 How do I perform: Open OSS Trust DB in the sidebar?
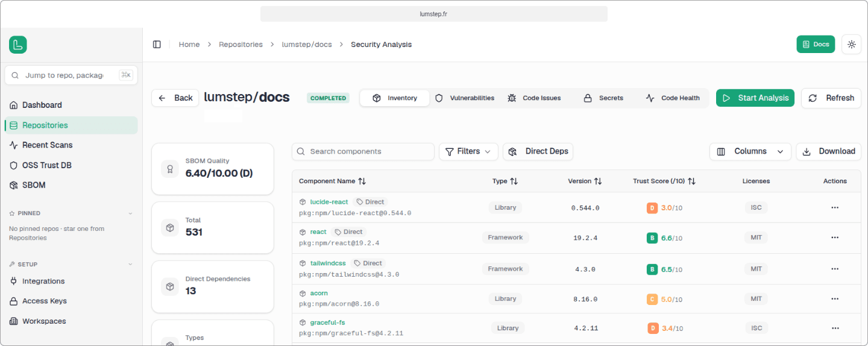pos(71,165)
